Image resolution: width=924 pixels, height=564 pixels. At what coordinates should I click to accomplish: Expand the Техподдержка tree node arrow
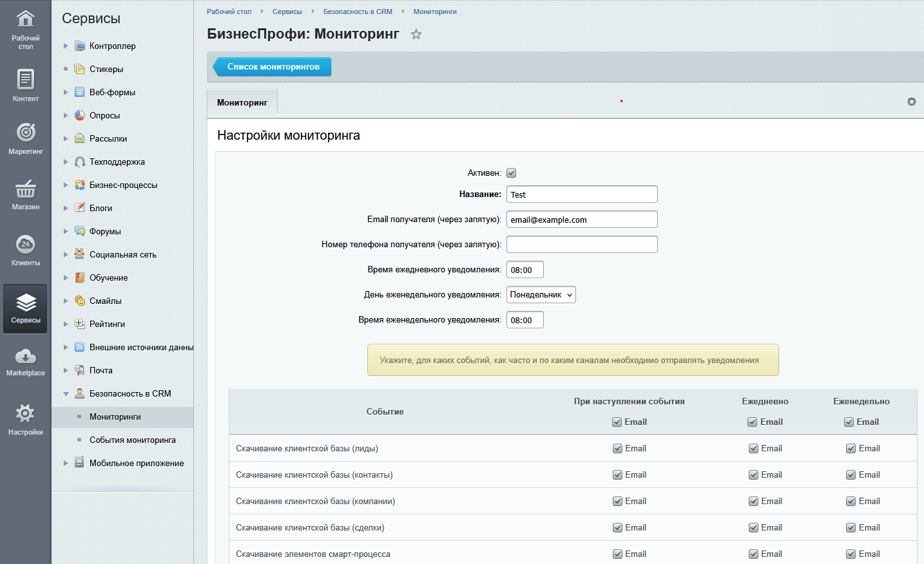(x=66, y=162)
